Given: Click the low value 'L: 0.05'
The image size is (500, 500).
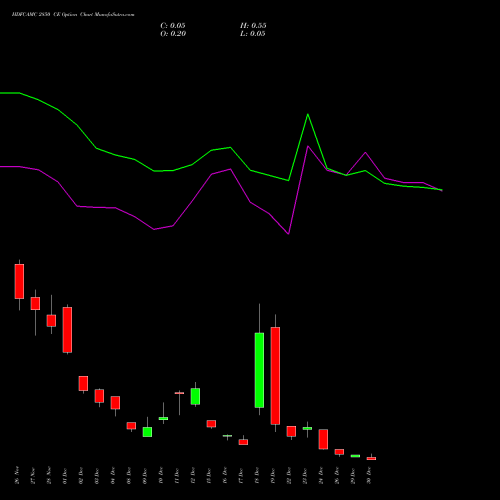Looking at the screenshot, I should pos(253,34).
